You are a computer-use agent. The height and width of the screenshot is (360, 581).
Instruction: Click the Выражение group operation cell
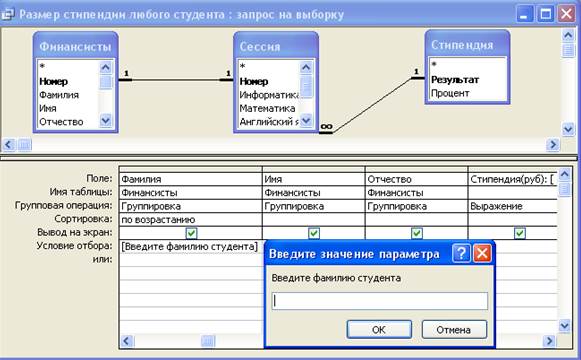coord(513,206)
